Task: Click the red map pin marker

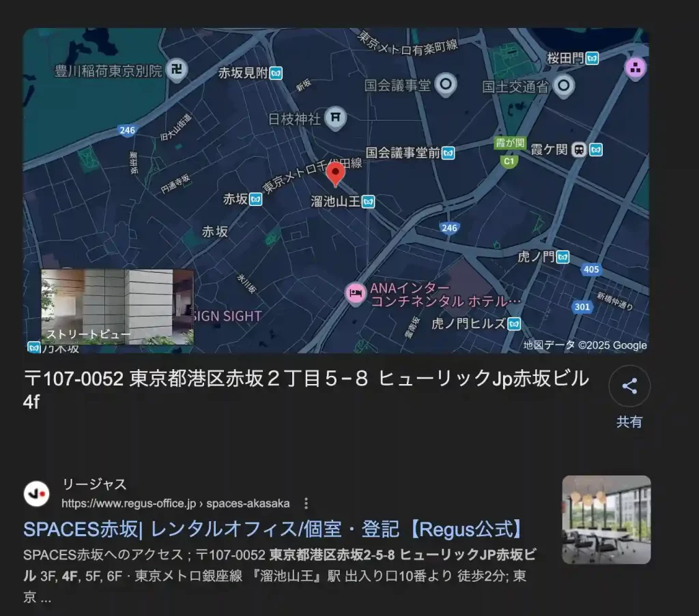Action: 335,173
